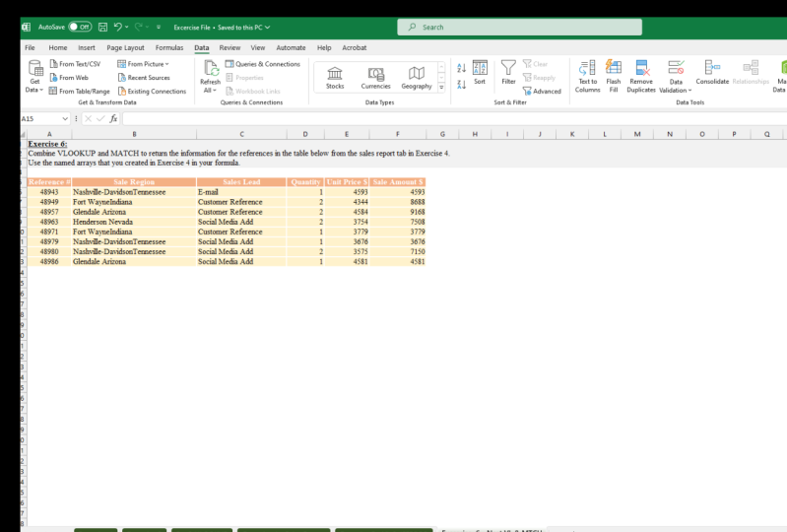Select the 8688 sale amount cell
The height and width of the screenshot is (532, 787).
[x=398, y=202]
